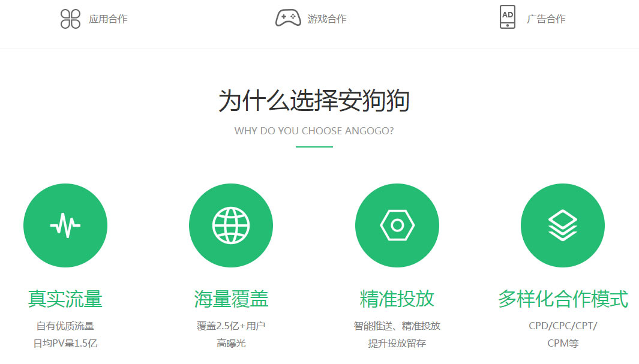The height and width of the screenshot is (364, 639).
Task: Click the CPD/CPC/CPT/ text line
Action: (563, 326)
